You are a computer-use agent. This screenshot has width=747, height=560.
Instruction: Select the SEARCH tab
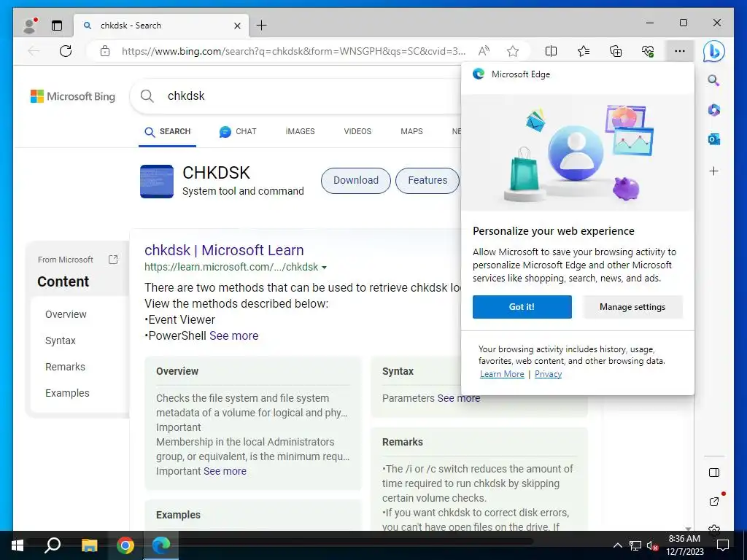click(168, 131)
